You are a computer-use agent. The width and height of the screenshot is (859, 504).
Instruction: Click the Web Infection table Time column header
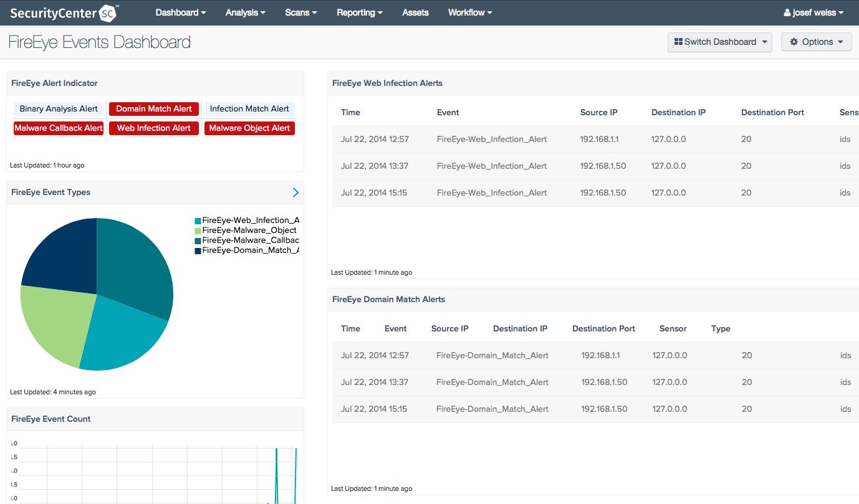[350, 113]
